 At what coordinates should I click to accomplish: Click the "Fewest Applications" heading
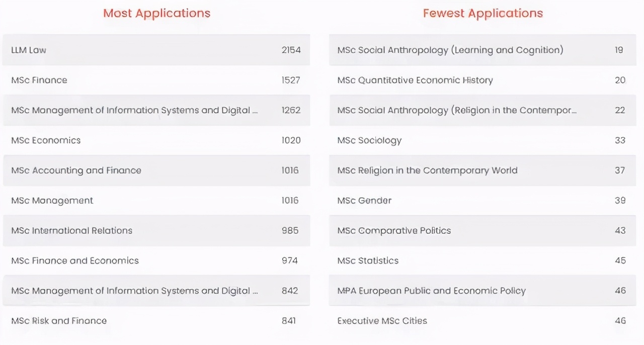[482, 13]
